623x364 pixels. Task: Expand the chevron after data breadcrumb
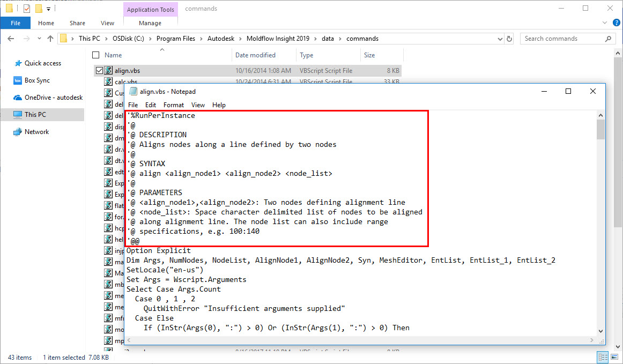coord(340,39)
